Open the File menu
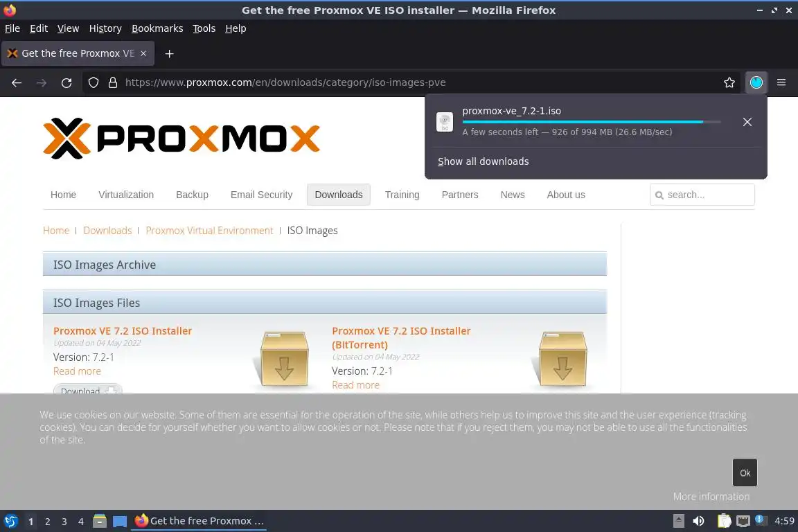This screenshot has width=798, height=532. click(x=12, y=28)
